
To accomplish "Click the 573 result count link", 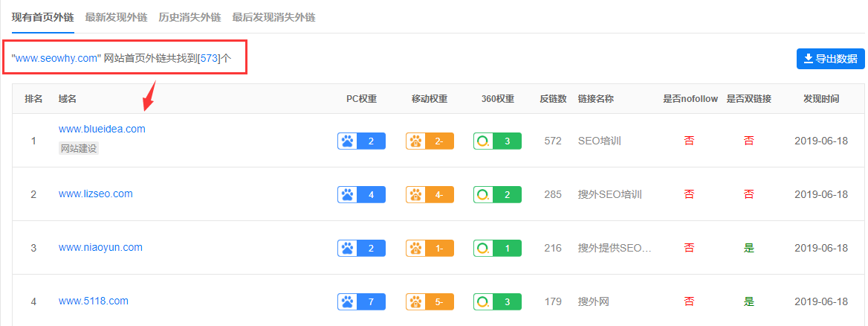I will point(209,59).
